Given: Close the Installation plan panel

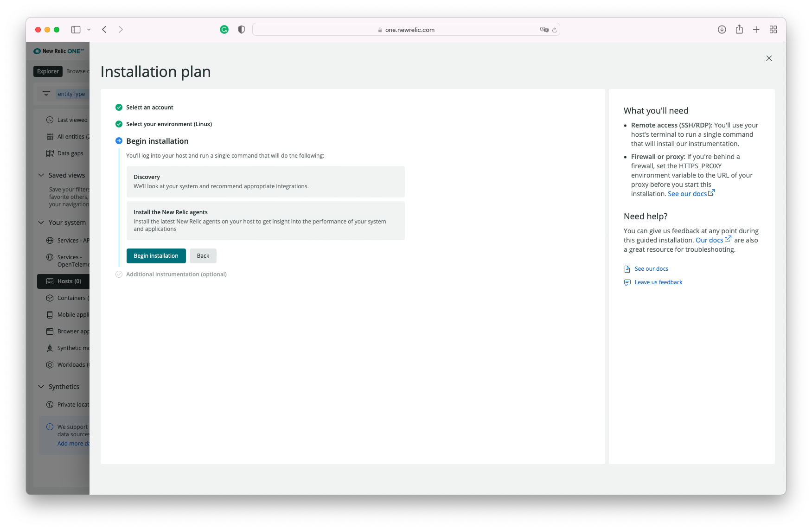Looking at the screenshot, I should pyautogui.click(x=769, y=58).
